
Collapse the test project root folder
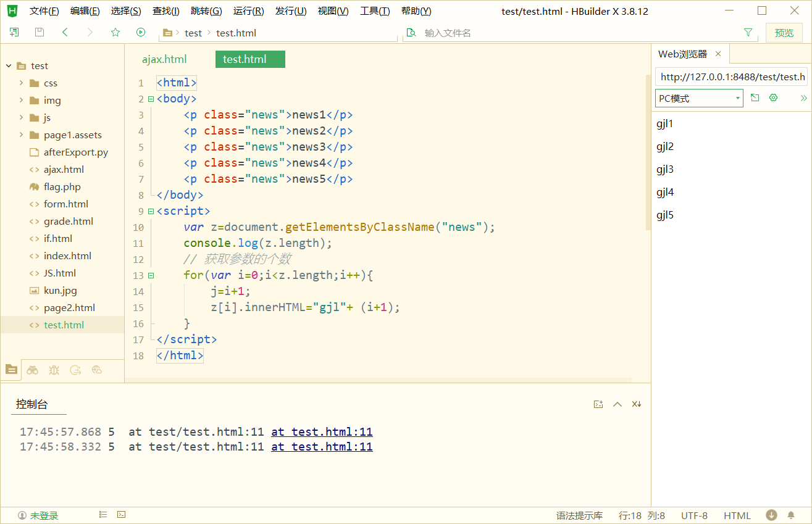click(9, 65)
